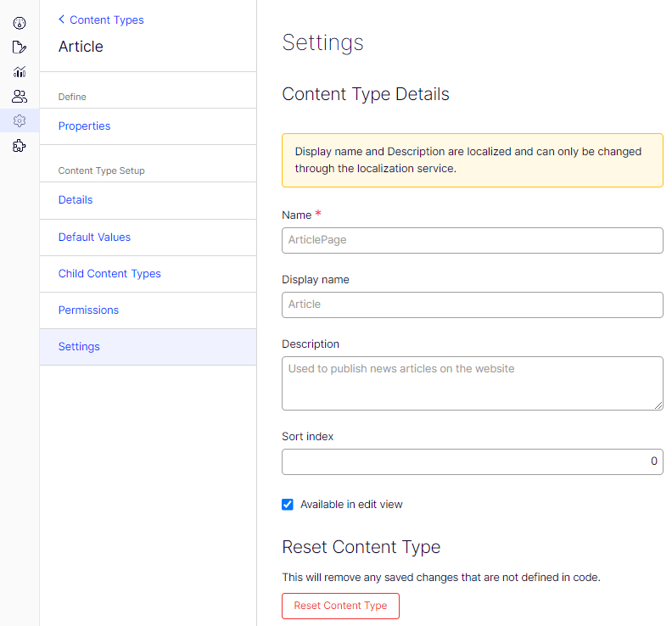Go back to Content Types list
Image resolution: width=672 pixels, height=626 pixels.
(x=106, y=20)
